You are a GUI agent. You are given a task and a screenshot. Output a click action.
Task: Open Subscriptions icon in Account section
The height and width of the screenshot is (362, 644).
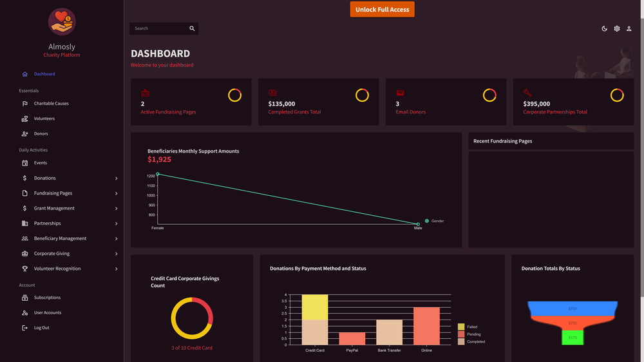pos(24,298)
